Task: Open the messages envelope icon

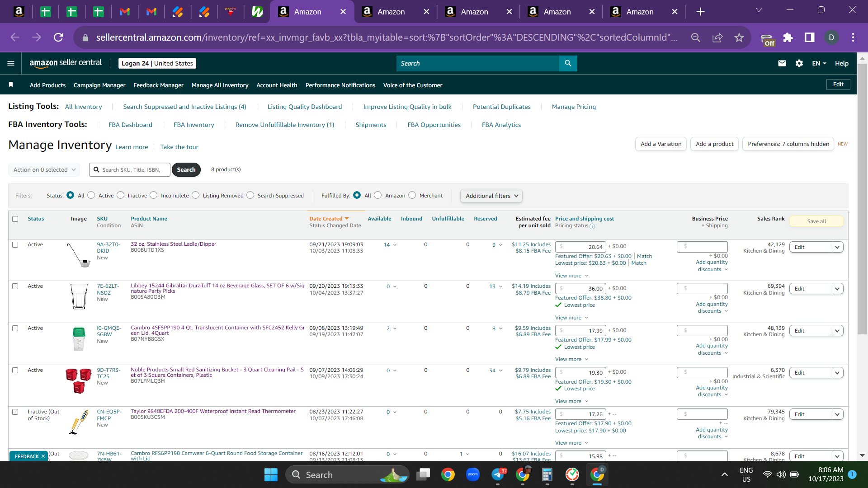Action: click(782, 63)
